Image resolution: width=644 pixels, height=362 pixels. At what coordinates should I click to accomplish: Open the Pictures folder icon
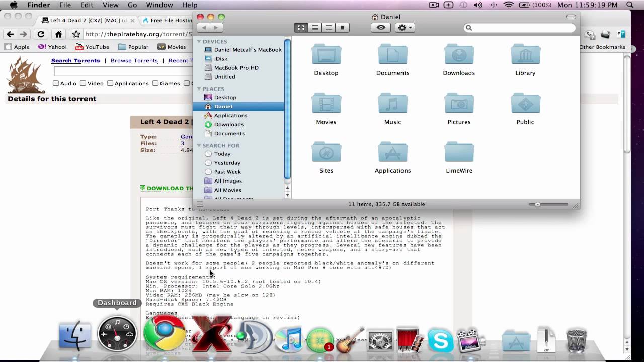click(459, 103)
